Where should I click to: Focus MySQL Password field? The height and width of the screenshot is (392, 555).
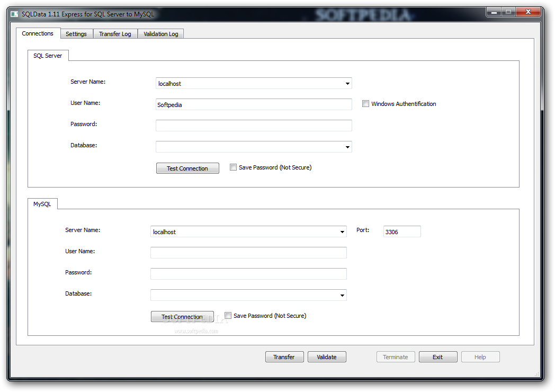pyautogui.click(x=248, y=274)
